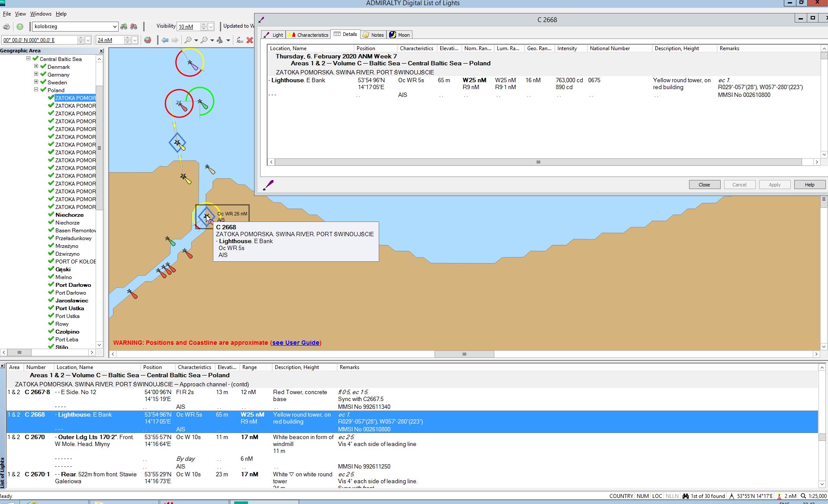Open the Windows menu
This screenshot has height=504, width=828.
tap(41, 14)
